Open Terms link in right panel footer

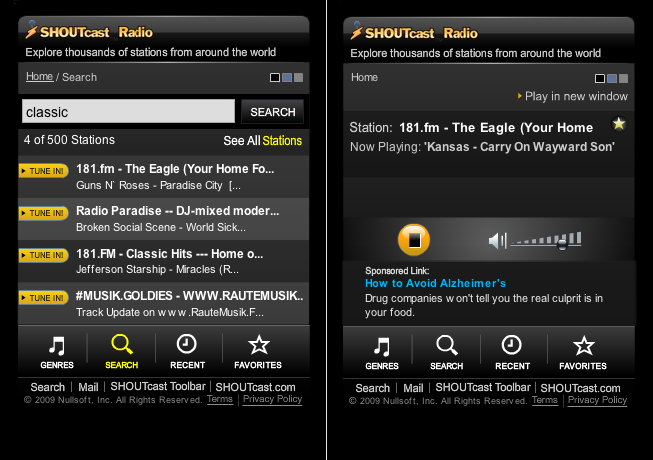point(544,400)
